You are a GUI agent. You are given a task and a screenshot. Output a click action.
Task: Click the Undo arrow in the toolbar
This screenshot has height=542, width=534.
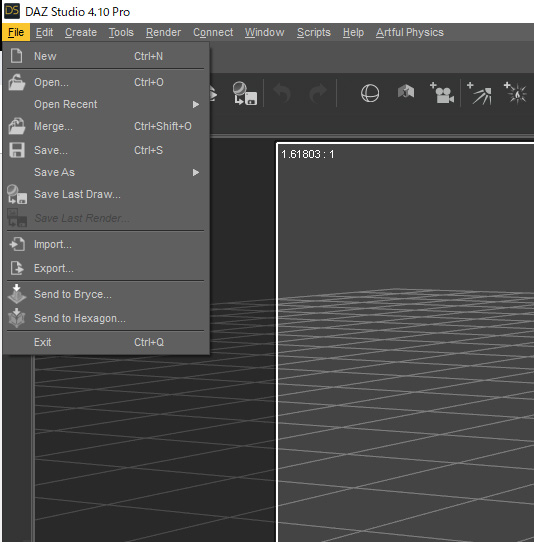point(282,93)
